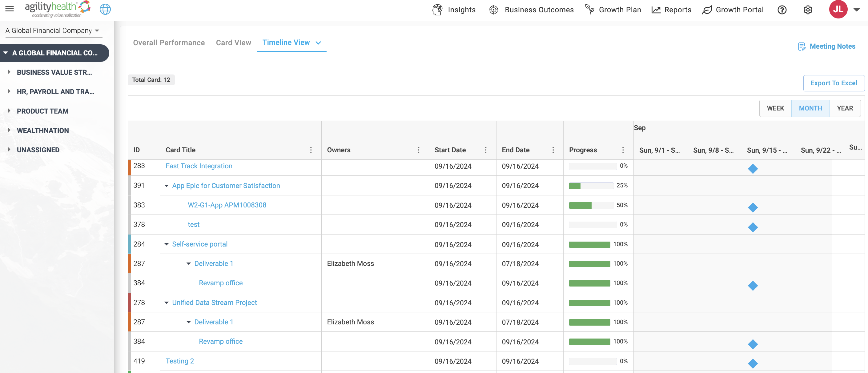Click Export To Excel button

click(x=834, y=83)
